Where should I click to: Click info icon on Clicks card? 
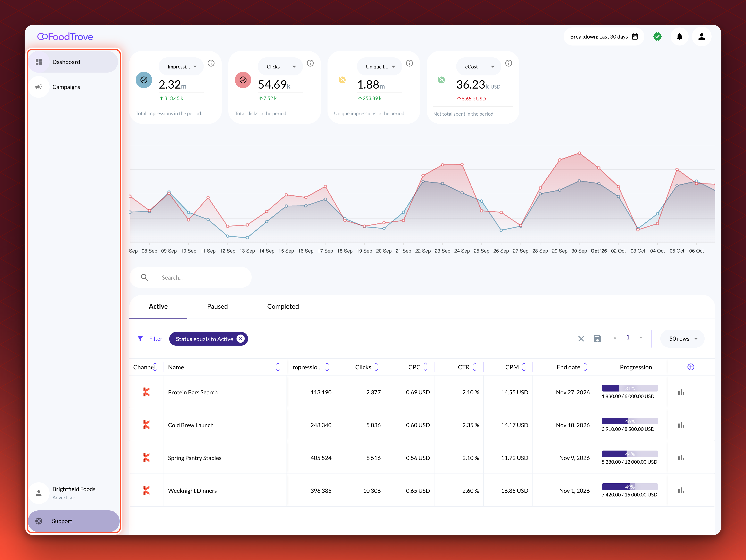[310, 63]
